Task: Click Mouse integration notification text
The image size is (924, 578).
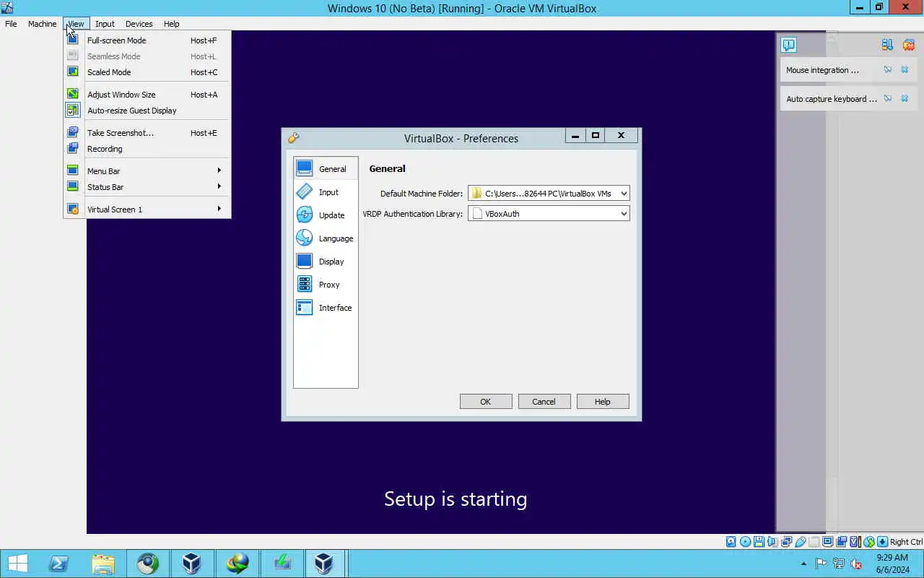Action: click(822, 70)
